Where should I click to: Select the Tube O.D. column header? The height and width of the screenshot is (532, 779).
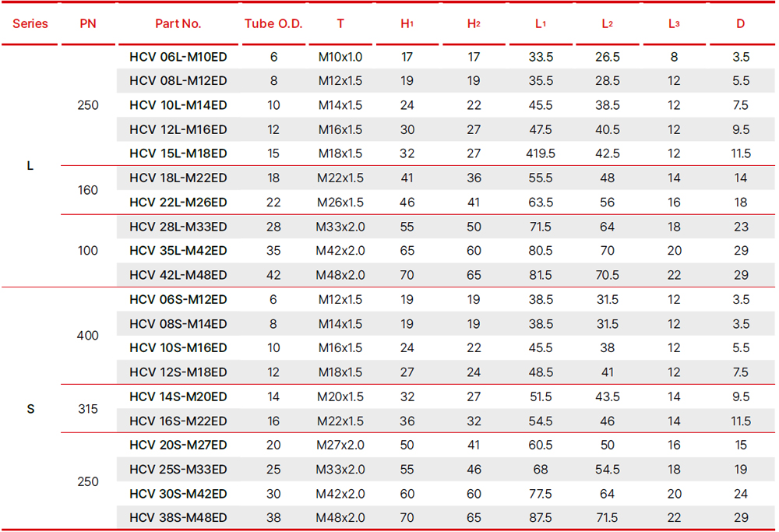(273, 23)
